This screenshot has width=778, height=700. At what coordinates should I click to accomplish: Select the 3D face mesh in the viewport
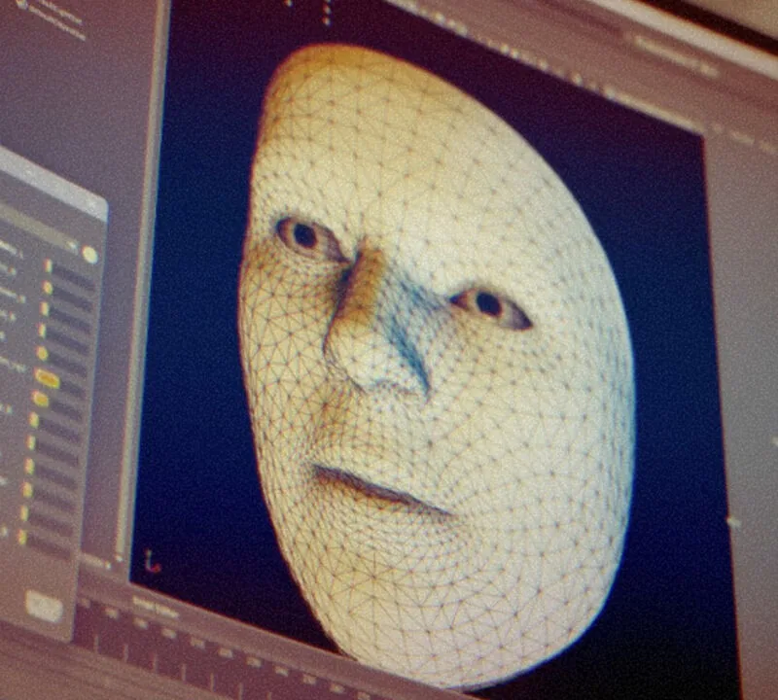coord(437,367)
